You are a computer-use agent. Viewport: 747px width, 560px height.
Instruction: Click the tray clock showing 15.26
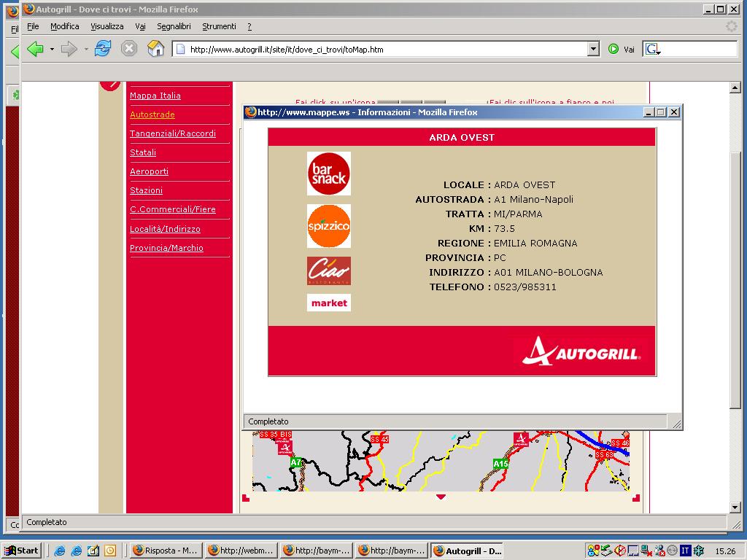click(x=725, y=551)
